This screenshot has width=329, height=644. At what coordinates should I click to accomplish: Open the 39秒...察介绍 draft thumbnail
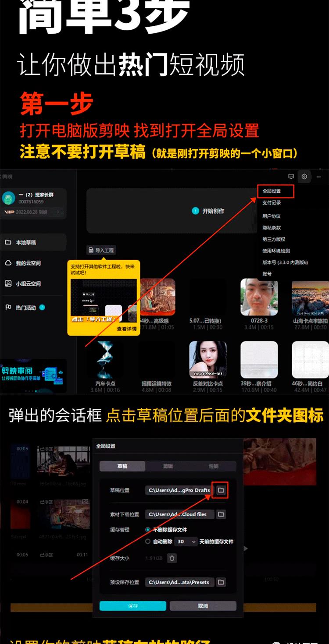tap(259, 360)
